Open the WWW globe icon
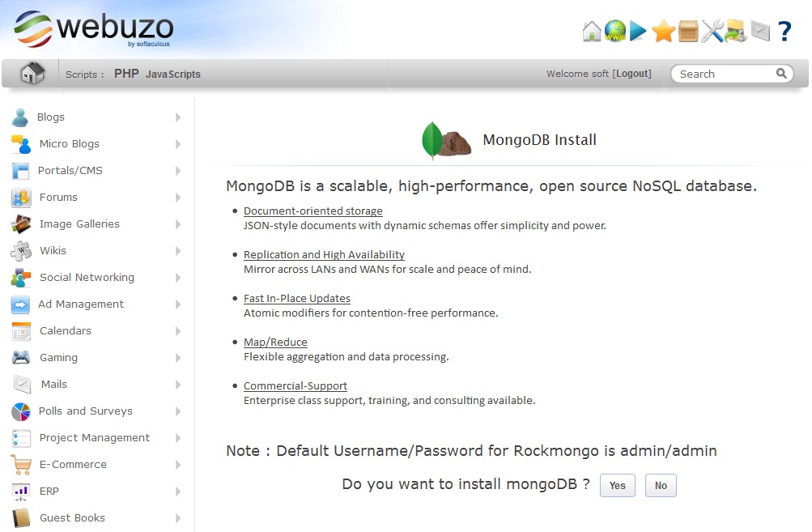 click(615, 31)
